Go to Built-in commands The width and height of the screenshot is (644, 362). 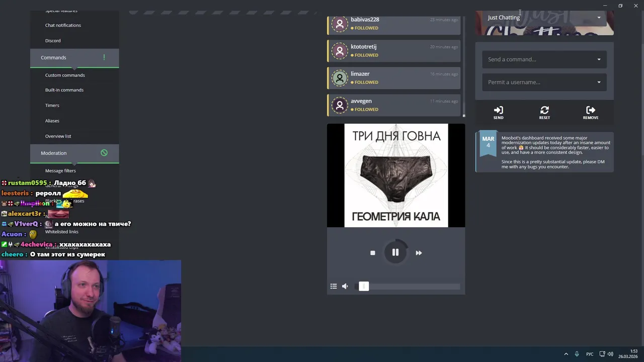pyautogui.click(x=64, y=90)
